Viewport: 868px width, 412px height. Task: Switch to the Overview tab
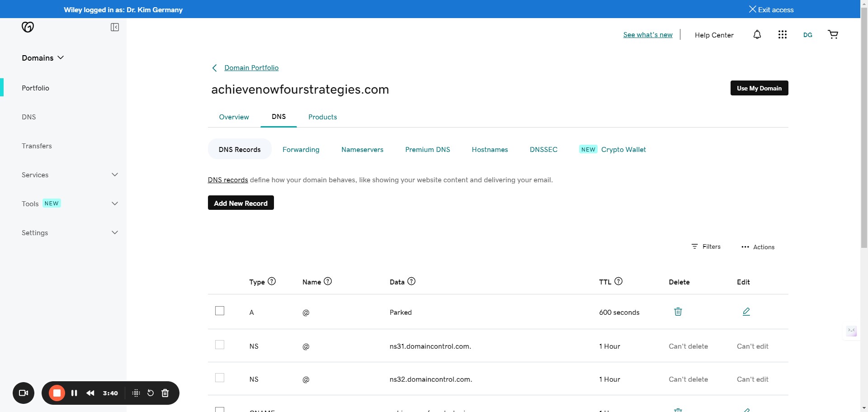point(234,117)
